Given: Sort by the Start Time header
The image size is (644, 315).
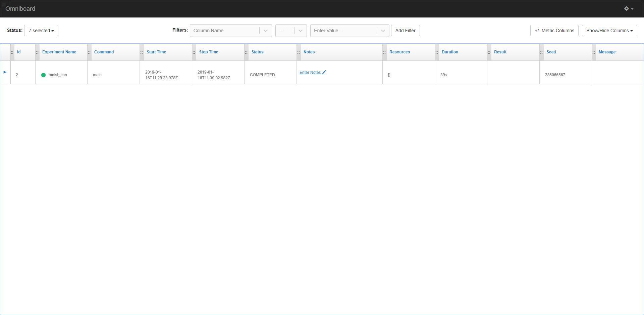Looking at the screenshot, I should click(156, 52).
